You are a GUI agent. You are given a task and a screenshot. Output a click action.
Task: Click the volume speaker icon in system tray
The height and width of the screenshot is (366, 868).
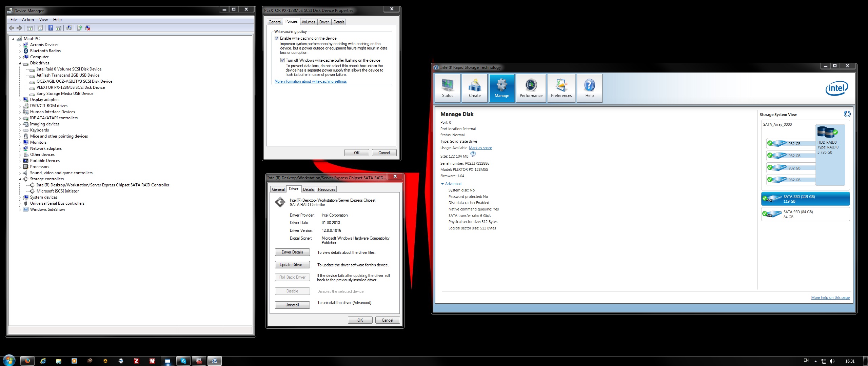pos(832,361)
